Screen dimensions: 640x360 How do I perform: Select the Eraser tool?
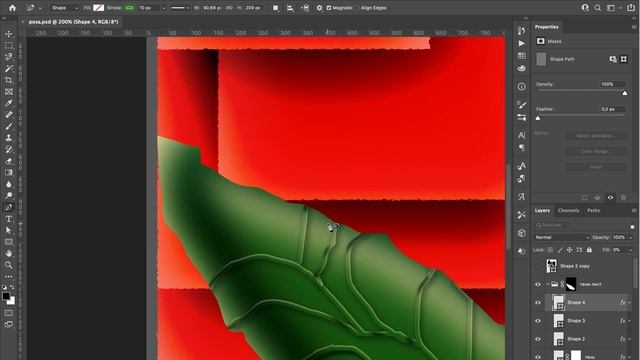point(9,161)
